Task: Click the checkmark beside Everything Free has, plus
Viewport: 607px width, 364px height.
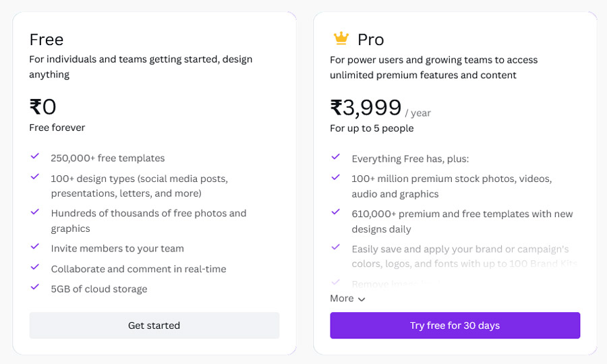Action: tap(336, 156)
